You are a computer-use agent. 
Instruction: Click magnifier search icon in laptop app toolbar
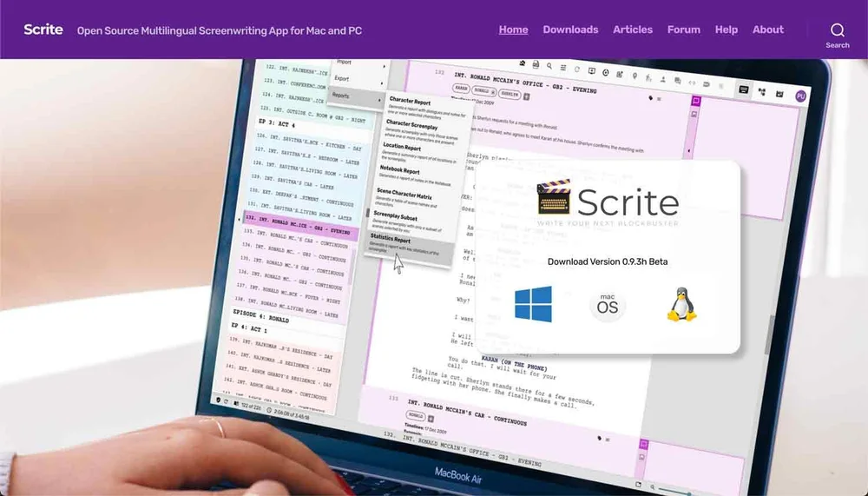[x=549, y=66]
